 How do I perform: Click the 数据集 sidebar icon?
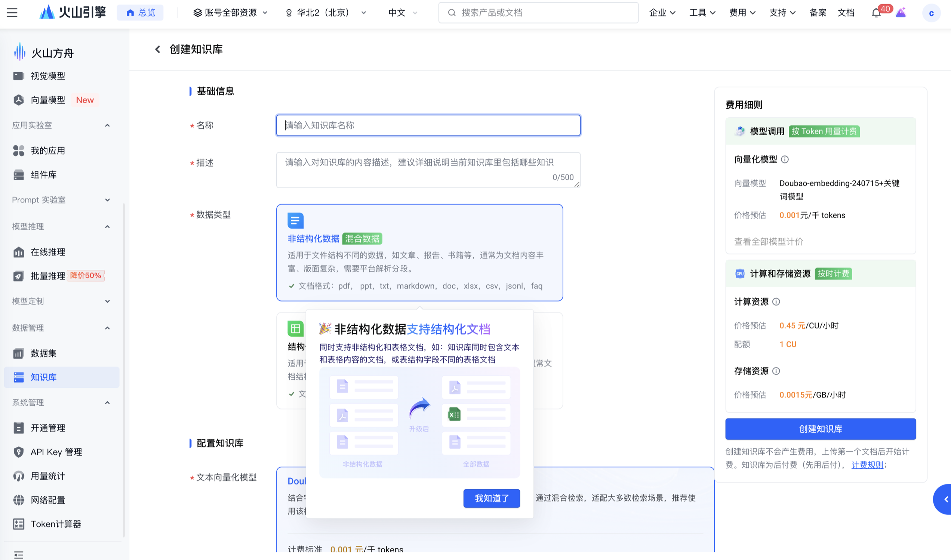pos(18,353)
